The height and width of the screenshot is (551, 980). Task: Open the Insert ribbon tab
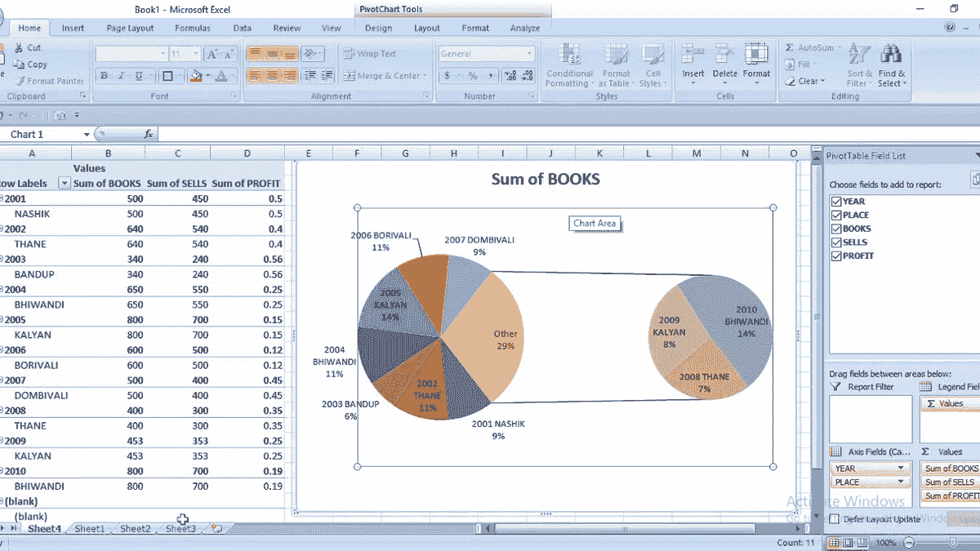73,28
